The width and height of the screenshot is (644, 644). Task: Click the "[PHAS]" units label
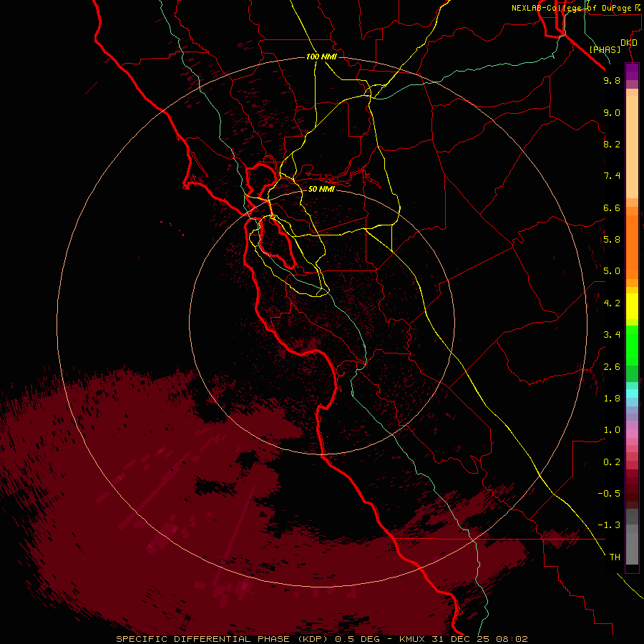point(605,49)
